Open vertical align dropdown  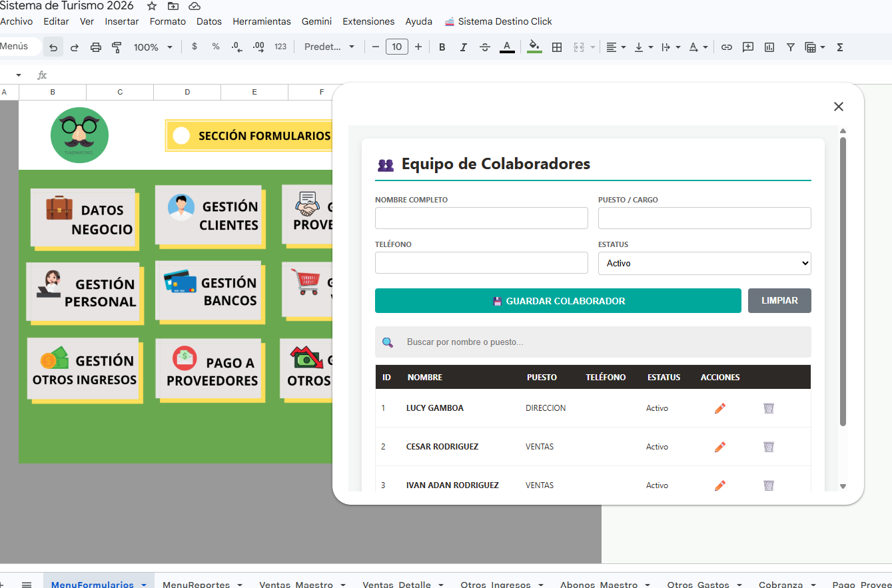(x=644, y=47)
